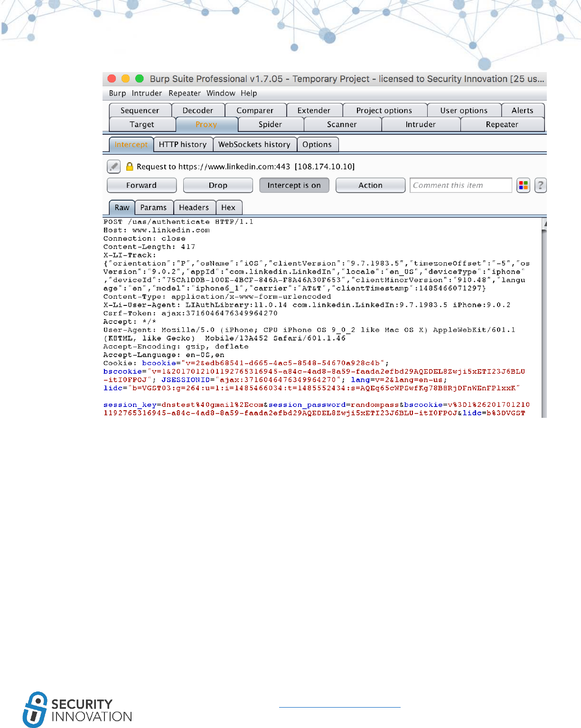Open the Burp menu

coord(117,93)
